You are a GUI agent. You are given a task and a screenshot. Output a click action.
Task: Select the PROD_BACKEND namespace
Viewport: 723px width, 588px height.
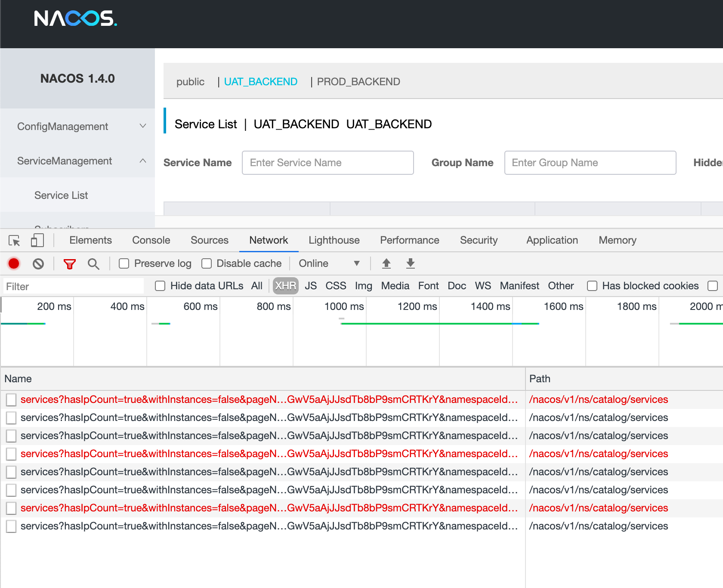358,81
